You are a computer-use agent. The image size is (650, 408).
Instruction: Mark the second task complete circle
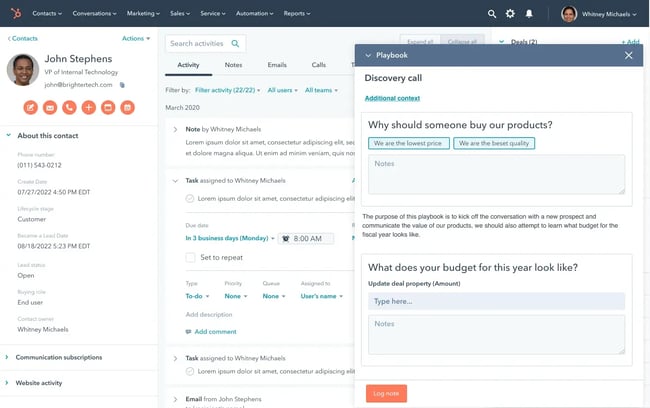[190, 371]
